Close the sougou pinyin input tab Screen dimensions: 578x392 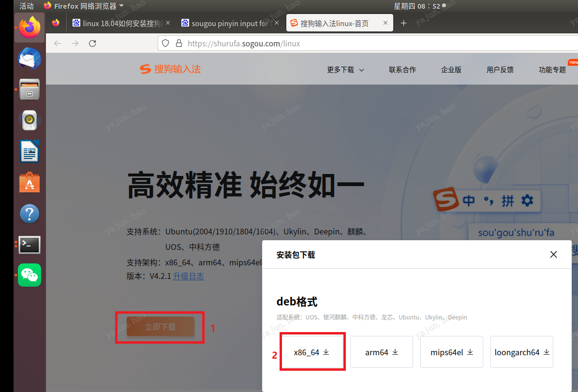click(x=277, y=23)
